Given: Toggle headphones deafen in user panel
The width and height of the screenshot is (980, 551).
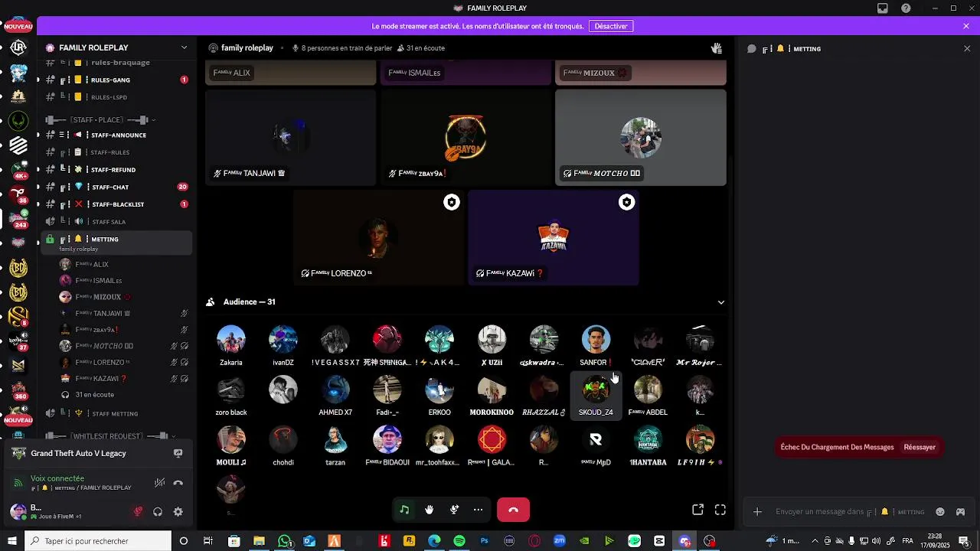Looking at the screenshot, I should coord(158,512).
